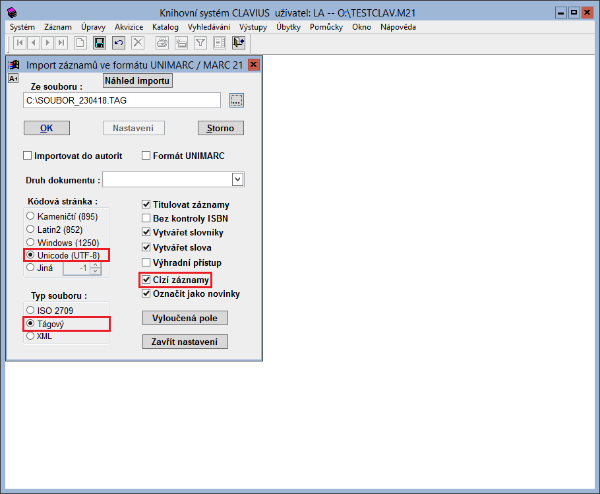Click the exit door toolbar icon

(238, 43)
